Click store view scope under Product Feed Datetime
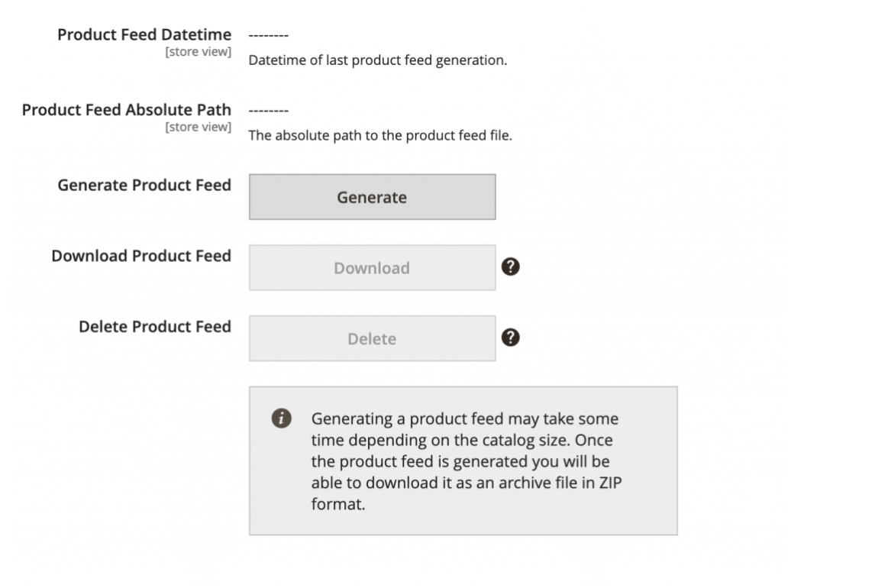The height and width of the screenshot is (588, 875). click(x=198, y=52)
